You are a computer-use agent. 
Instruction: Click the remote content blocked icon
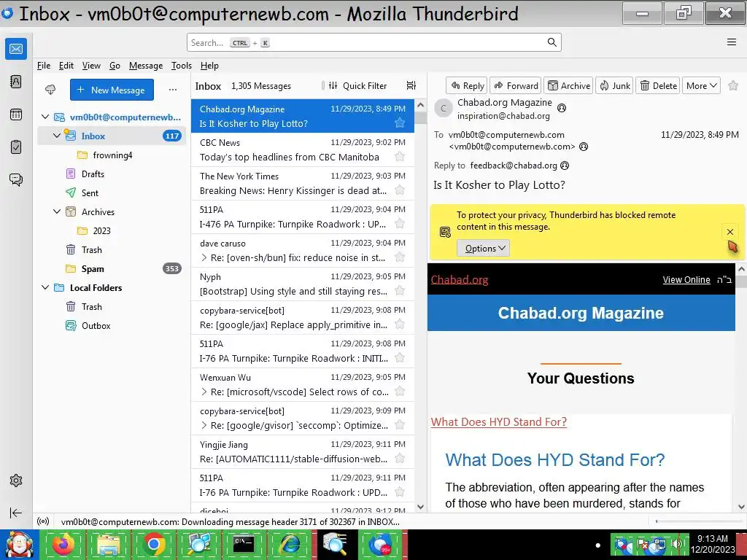point(445,232)
